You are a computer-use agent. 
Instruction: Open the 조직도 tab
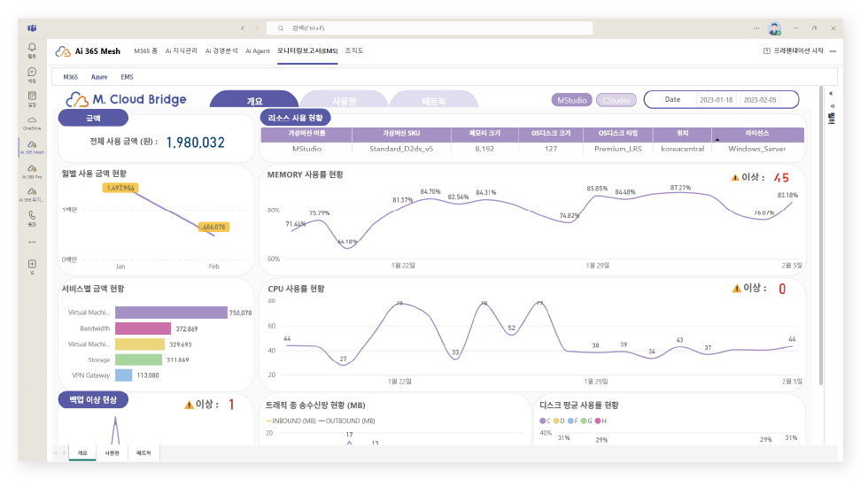pyautogui.click(x=353, y=51)
